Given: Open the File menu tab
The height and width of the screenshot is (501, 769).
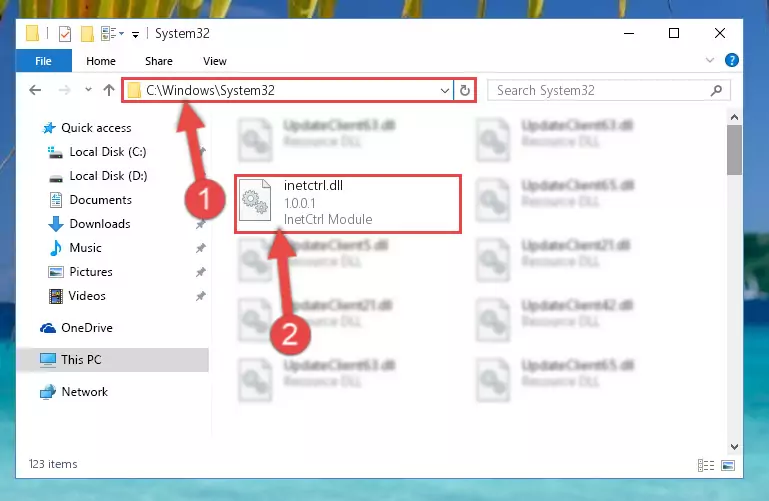Looking at the screenshot, I should pyautogui.click(x=43, y=61).
